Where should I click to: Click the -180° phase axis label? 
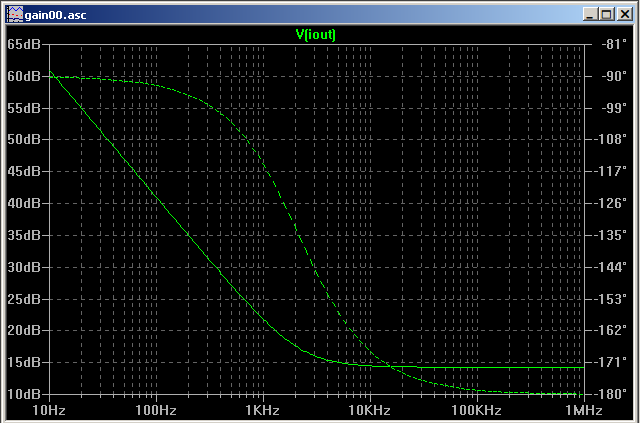click(x=612, y=394)
